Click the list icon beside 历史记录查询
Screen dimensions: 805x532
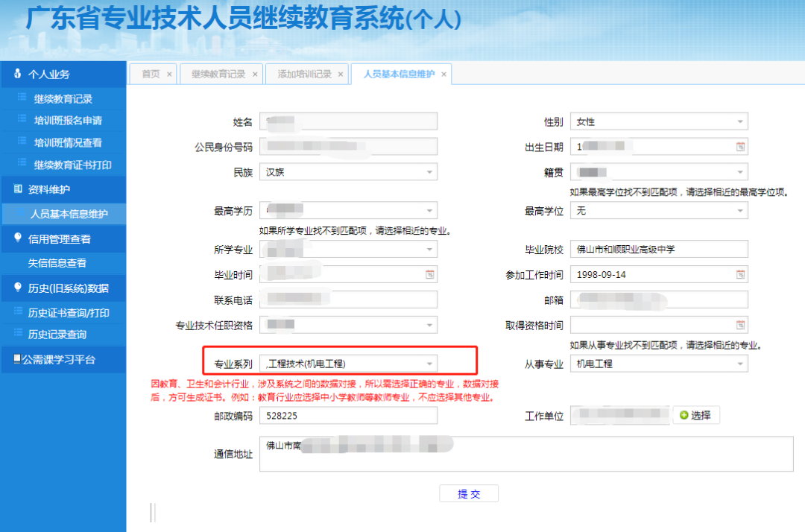click(19, 333)
